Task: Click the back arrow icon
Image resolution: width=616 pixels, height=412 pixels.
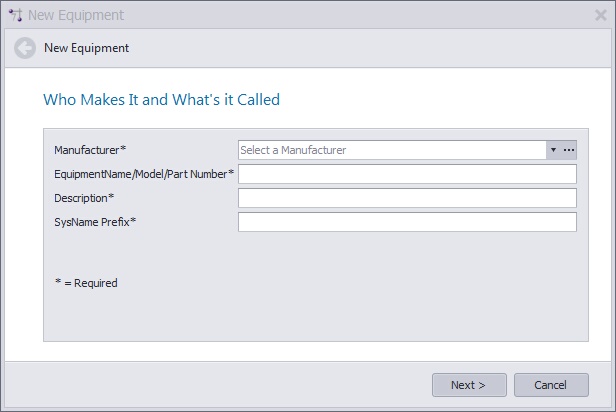Action: [25, 48]
